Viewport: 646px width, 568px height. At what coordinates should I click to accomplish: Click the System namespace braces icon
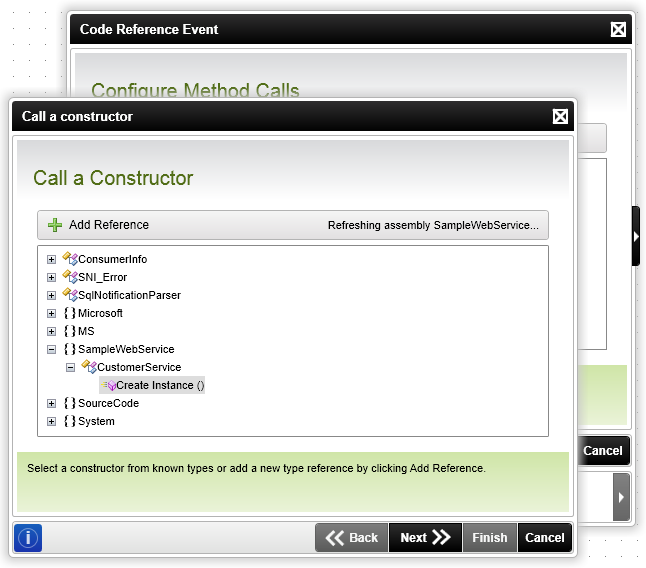(x=70, y=421)
